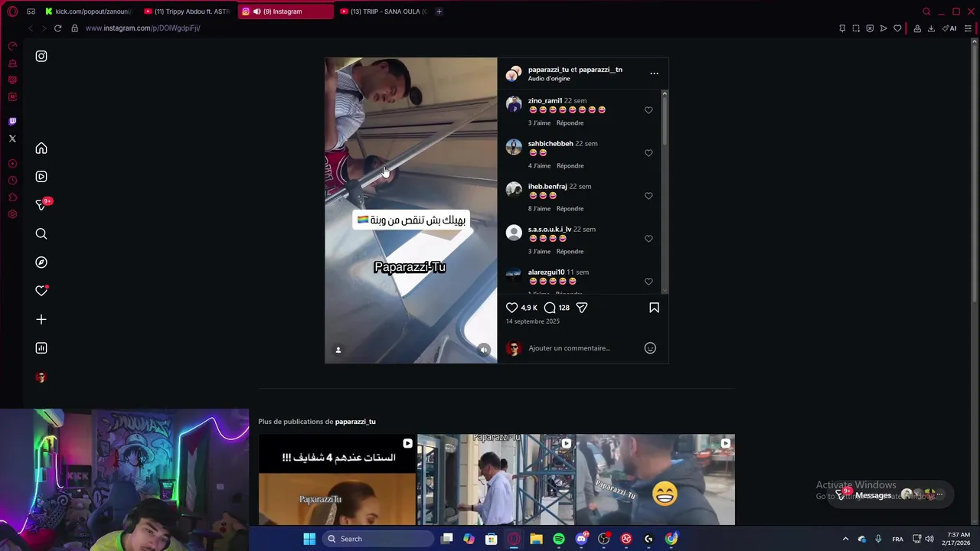Open own profile avatar in Instagram sidebar

41,377
